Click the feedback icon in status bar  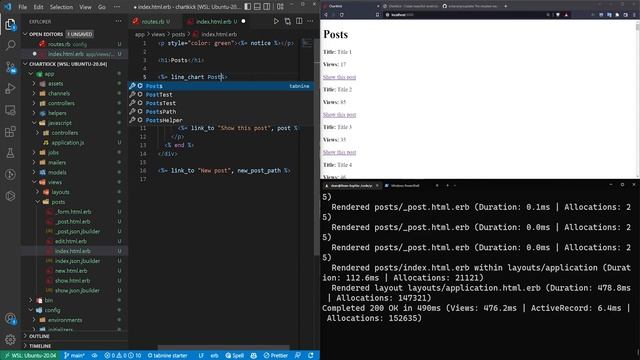pos(298,356)
